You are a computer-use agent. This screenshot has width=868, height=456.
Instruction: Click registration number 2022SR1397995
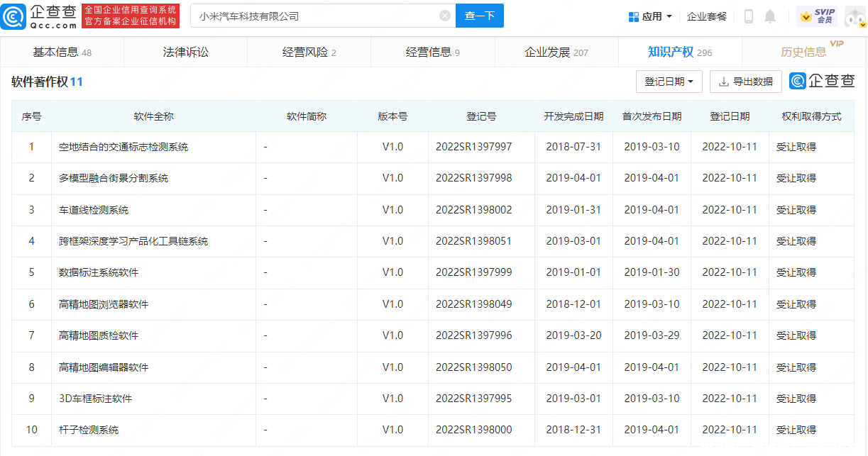[474, 399]
